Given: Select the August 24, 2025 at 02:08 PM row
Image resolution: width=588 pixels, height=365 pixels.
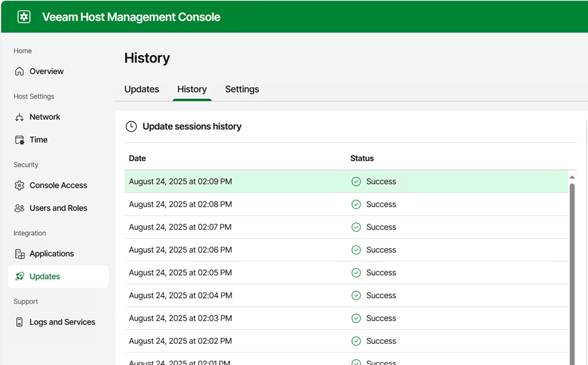Looking at the screenshot, I should point(346,205).
